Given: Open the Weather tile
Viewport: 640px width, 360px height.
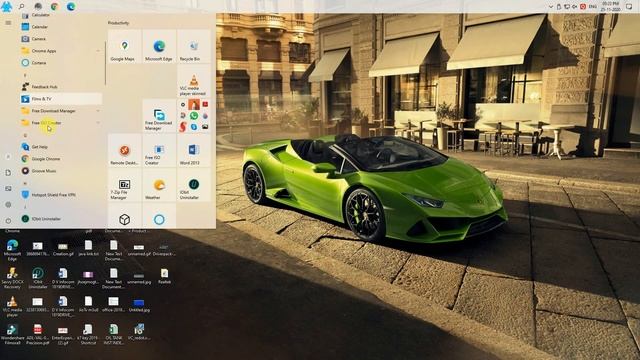Looking at the screenshot, I should pos(159,185).
